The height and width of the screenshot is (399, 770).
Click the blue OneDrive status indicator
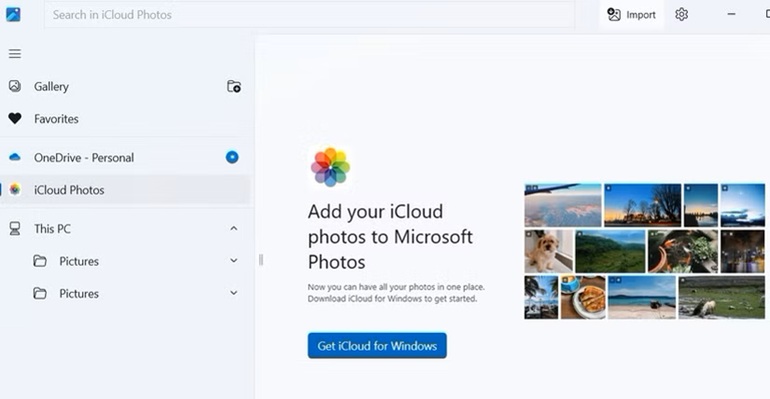pos(232,157)
